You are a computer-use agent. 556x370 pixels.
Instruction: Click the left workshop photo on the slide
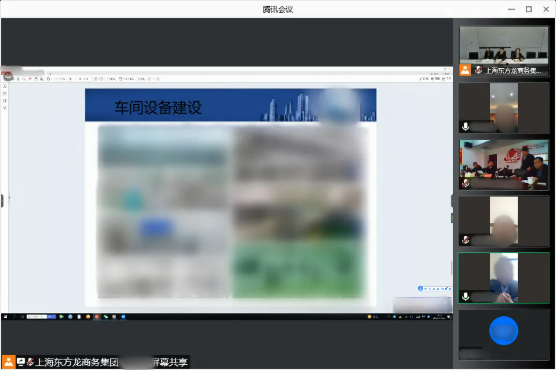164,212
